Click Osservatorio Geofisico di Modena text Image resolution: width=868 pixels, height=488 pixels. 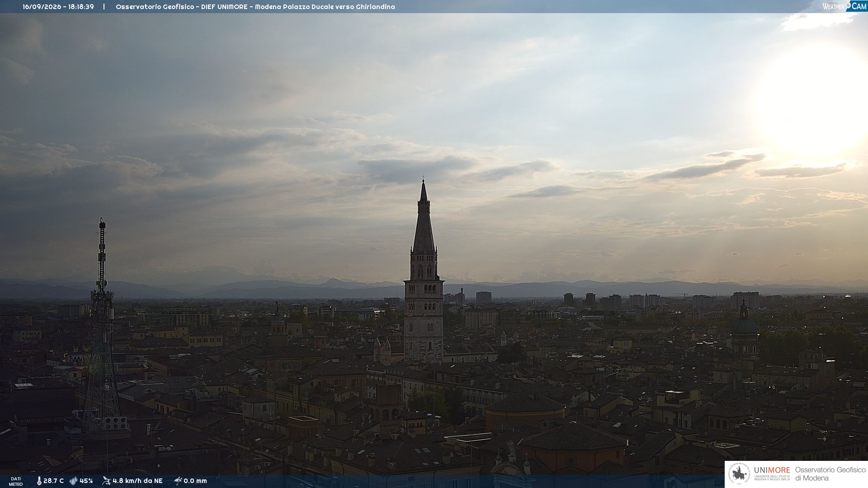[830, 474]
